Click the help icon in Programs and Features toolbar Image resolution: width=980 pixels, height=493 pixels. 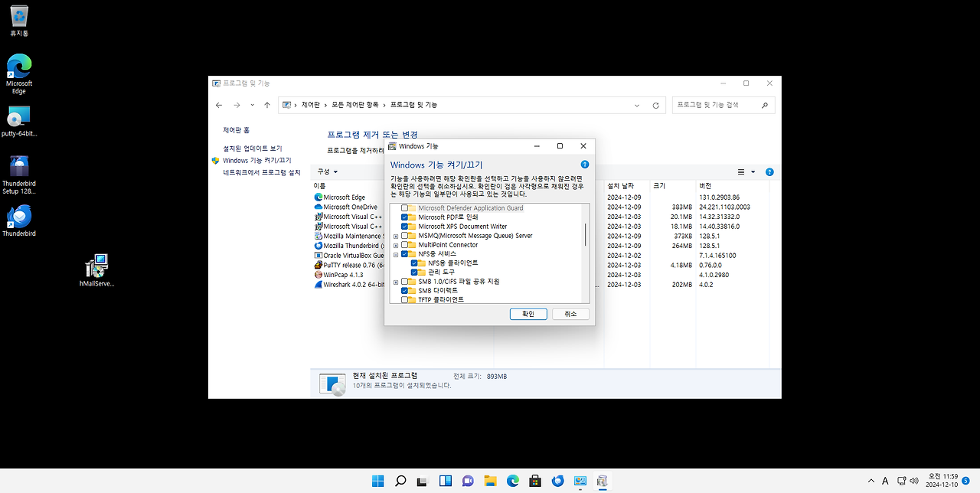(769, 172)
